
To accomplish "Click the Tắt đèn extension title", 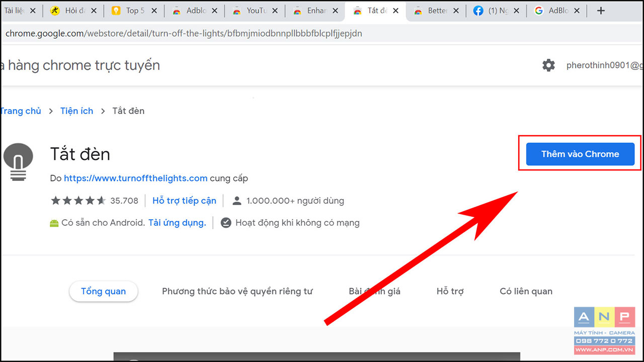I will click(x=80, y=154).
